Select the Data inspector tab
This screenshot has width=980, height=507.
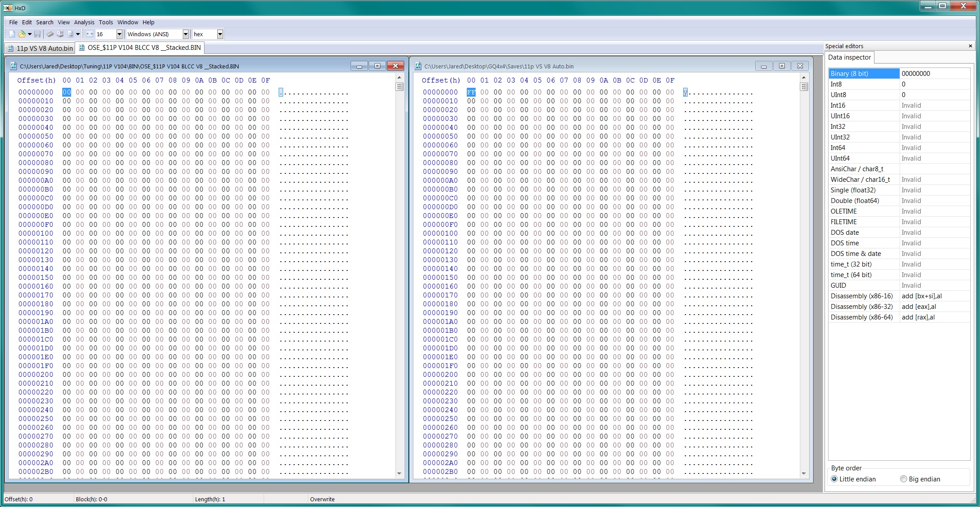849,57
